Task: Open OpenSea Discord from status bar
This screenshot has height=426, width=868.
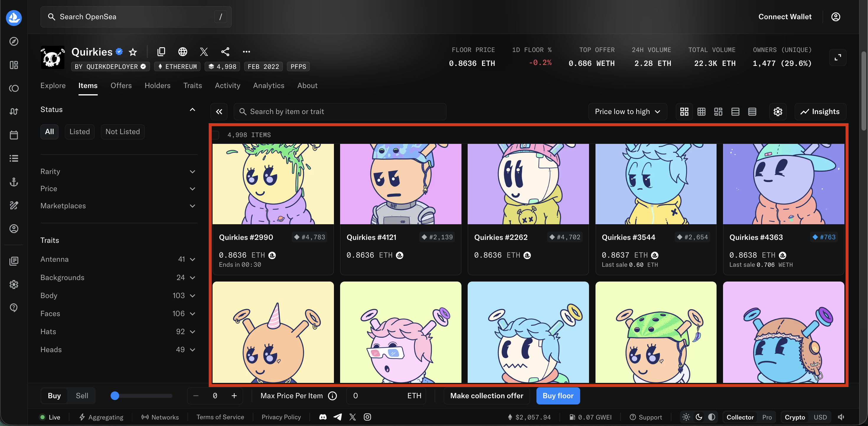Action: point(322,417)
